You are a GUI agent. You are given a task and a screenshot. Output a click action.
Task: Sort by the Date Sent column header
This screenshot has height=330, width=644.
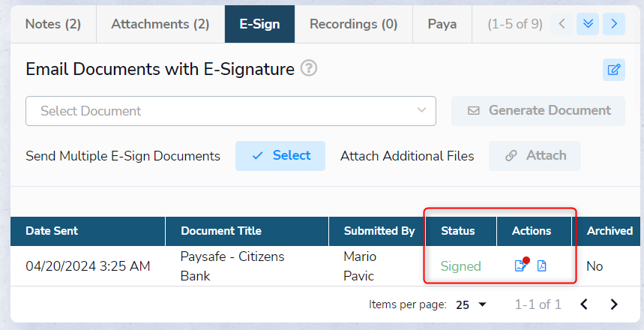52,231
